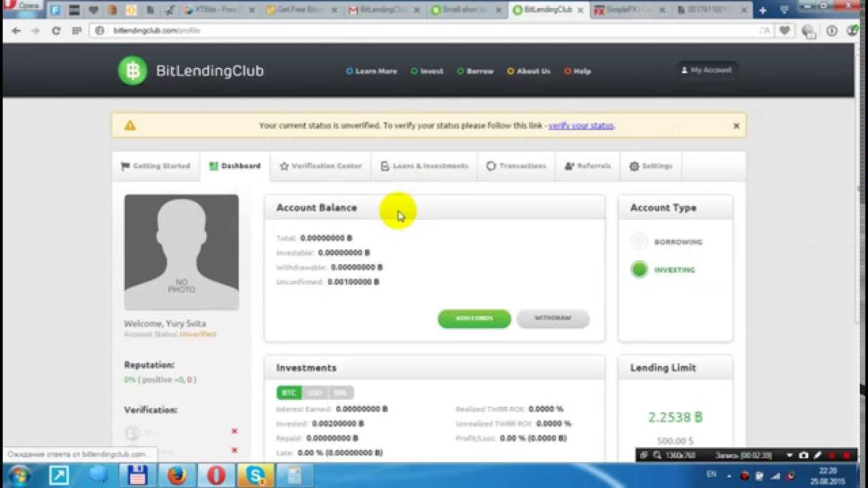The image size is (868, 488).
Task: Open the Loans & Investments tab
Action: tap(425, 166)
